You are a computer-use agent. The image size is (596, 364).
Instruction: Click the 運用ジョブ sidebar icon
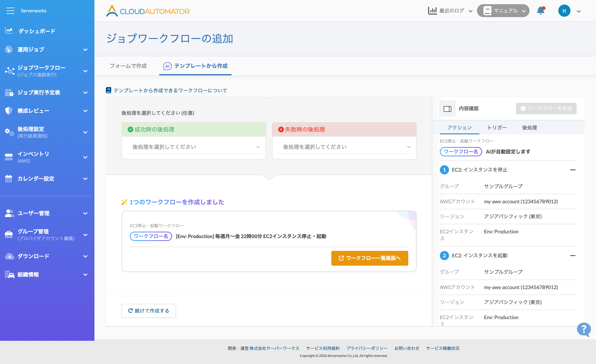[x=9, y=49]
